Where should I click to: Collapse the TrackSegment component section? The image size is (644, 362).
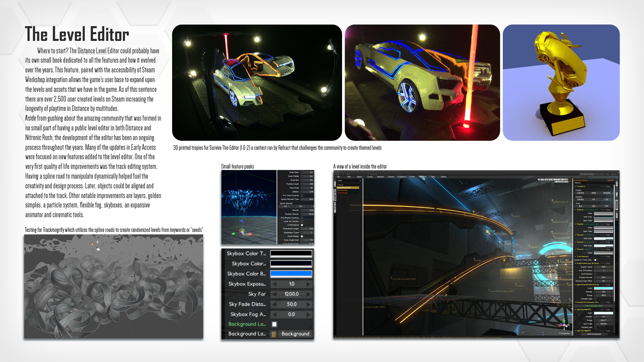click(575, 256)
